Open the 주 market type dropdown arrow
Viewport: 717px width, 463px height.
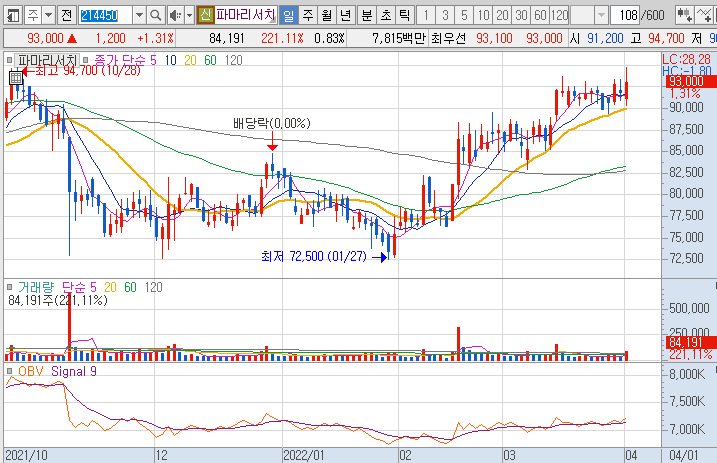(48, 16)
